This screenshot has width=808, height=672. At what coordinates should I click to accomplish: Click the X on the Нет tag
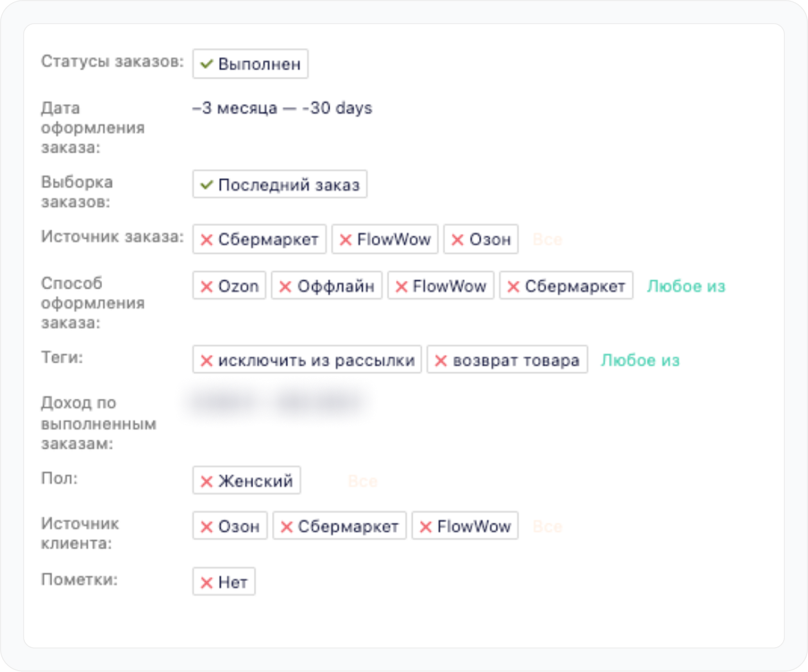(x=206, y=583)
